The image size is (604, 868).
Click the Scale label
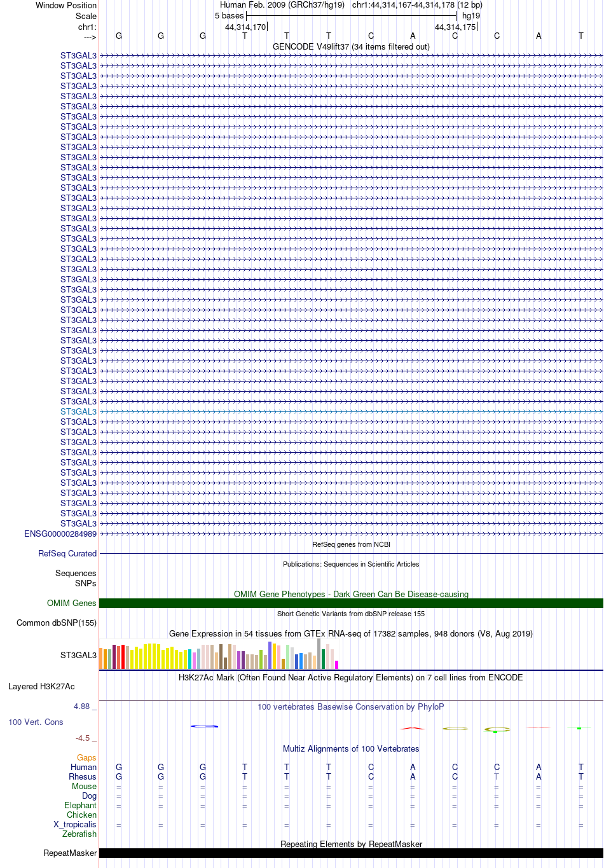pos(86,16)
